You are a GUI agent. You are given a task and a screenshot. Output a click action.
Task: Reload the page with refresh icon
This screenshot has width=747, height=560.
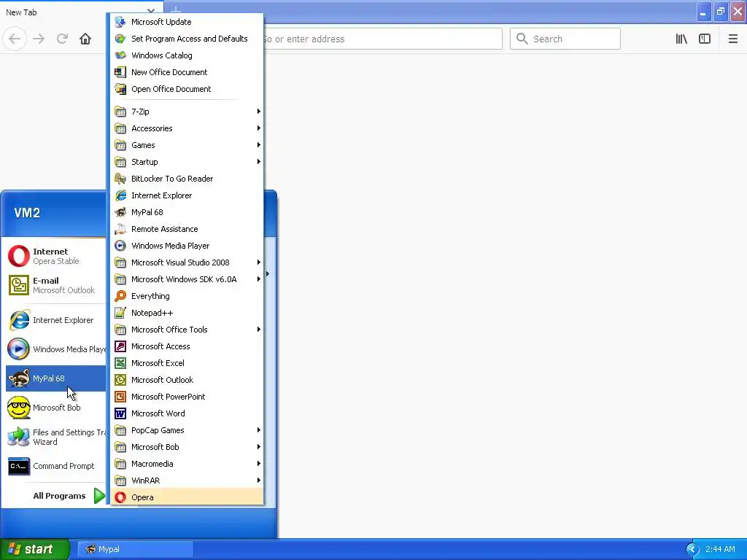tap(62, 39)
